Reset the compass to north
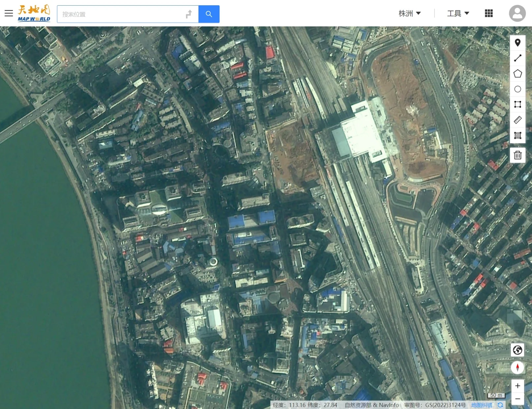532x409 pixels. [x=517, y=368]
